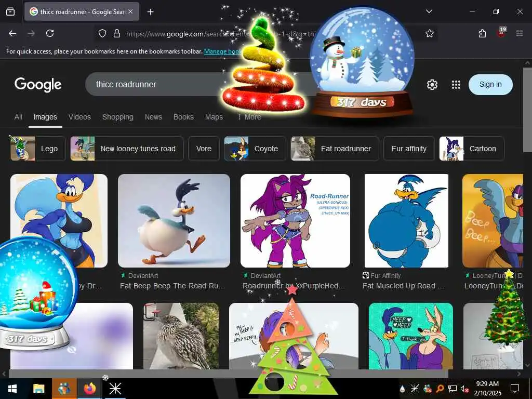Open the Fat Muscled Up Road result image
The height and width of the screenshot is (399, 532).
[x=406, y=220]
